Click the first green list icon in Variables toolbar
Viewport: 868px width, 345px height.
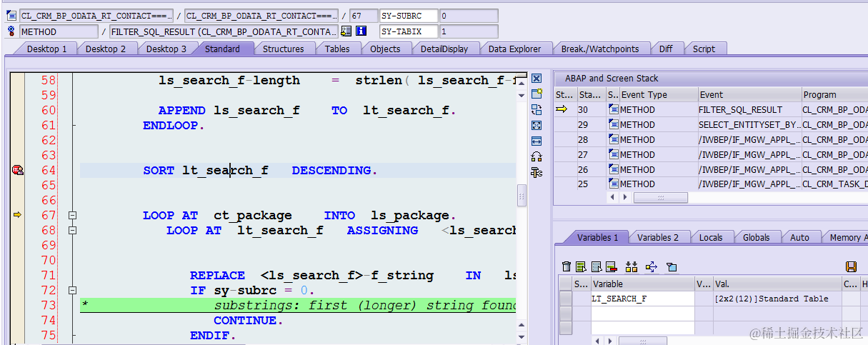(581, 266)
